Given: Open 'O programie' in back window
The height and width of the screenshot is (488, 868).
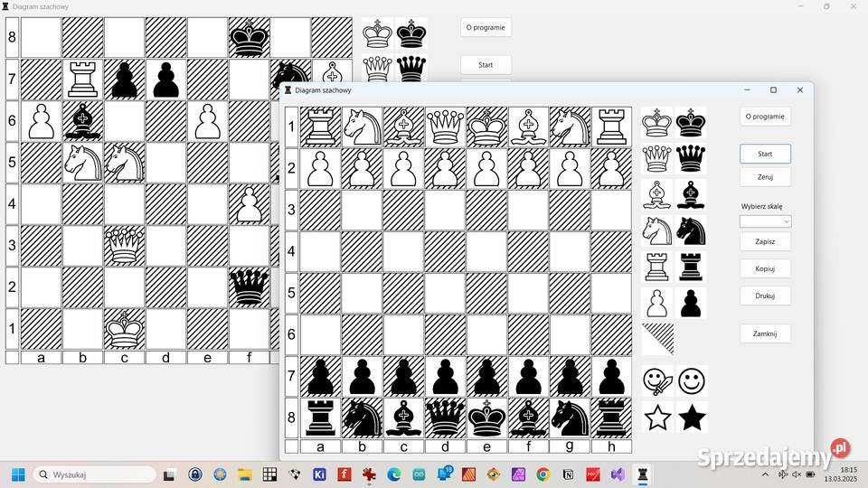Looking at the screenshot, I should tap(486, 27).
